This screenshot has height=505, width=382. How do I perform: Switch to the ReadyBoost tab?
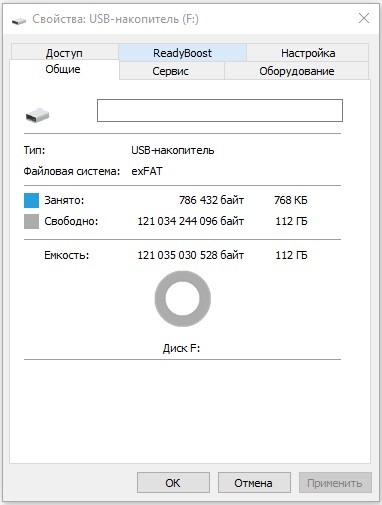(x=182, y=53)
